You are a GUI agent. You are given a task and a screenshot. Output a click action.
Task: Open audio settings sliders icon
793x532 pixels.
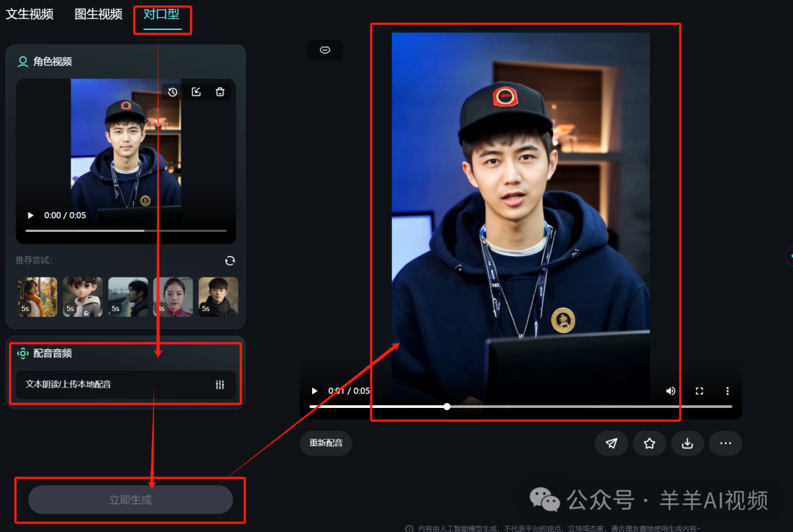pyautogui.click(x=220, y=385)
